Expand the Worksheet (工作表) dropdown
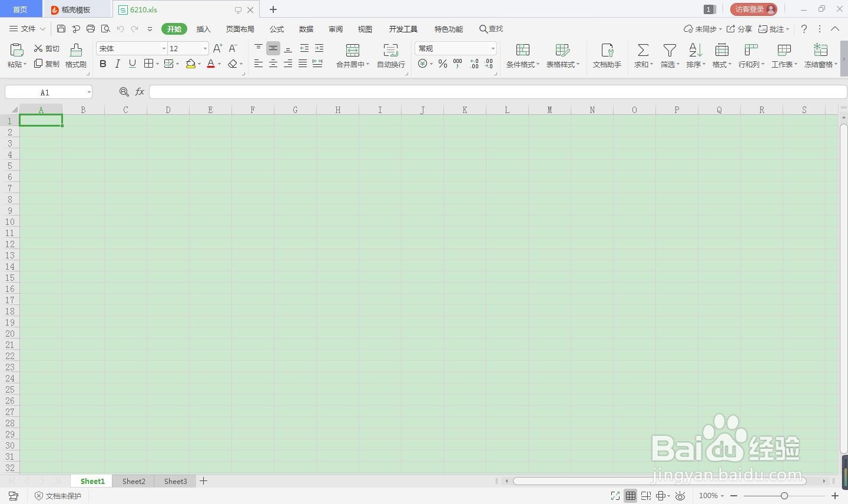Image resolution: width=848 pixels, height=504 pixels. click(x=796, y=64)
